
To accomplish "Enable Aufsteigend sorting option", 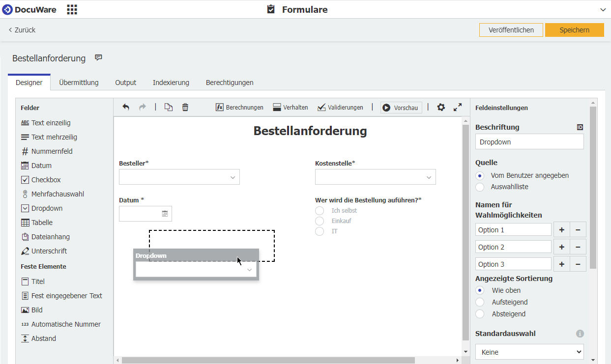I will coord(479,302).
